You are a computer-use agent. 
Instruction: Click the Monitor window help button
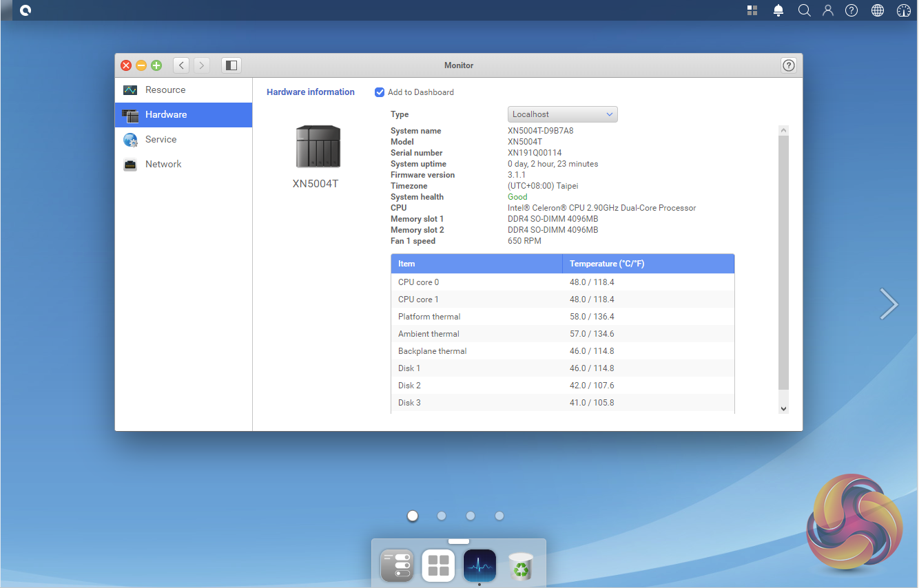789,65
